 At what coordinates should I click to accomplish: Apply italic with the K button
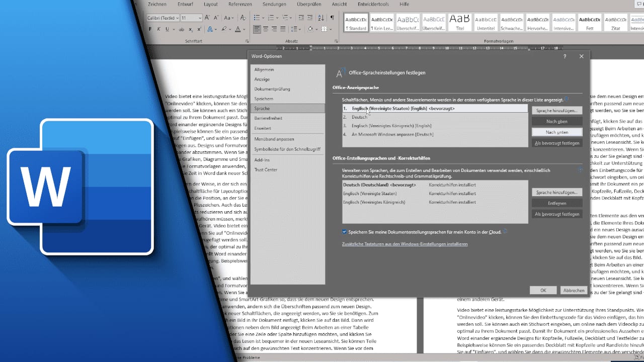coord(158,29)
